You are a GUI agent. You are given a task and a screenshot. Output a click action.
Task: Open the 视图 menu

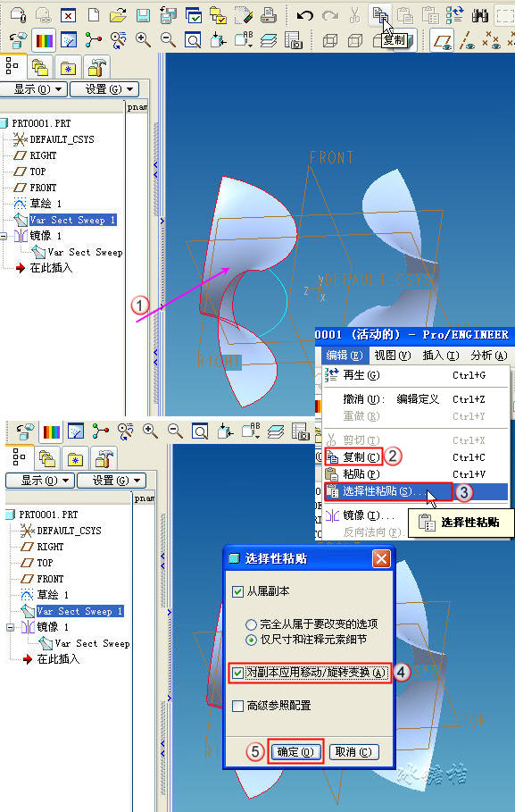(393, 356)
